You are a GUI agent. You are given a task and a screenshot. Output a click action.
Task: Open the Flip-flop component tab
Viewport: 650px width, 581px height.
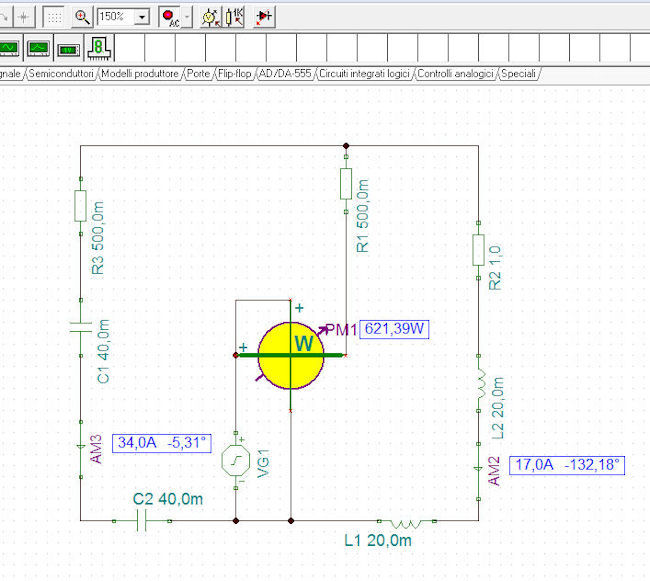pyautogui.click(x=235, y=74)
